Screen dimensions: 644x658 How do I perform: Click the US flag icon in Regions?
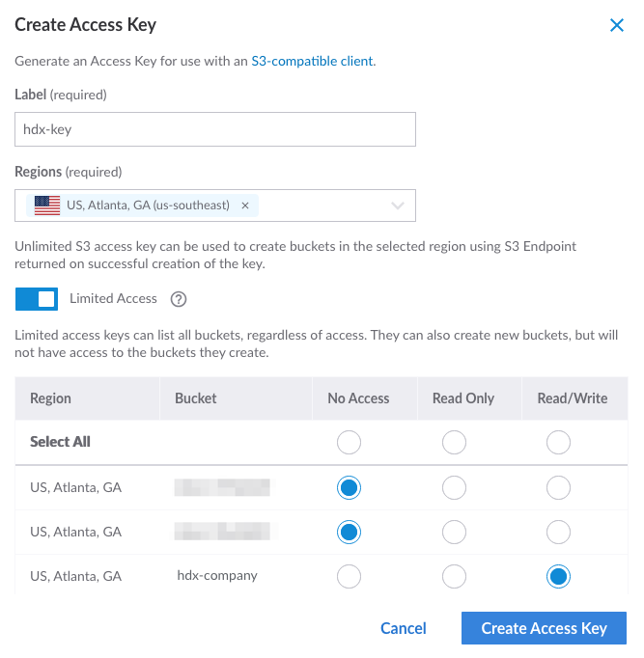[46, 206]
